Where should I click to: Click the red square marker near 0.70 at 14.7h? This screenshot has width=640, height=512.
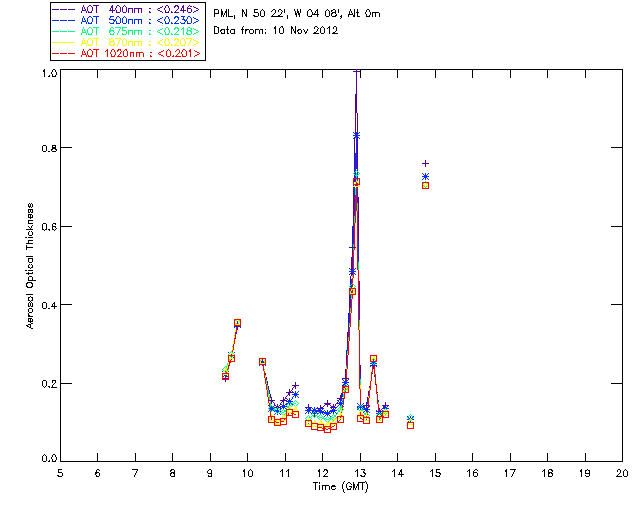point(425,185)
